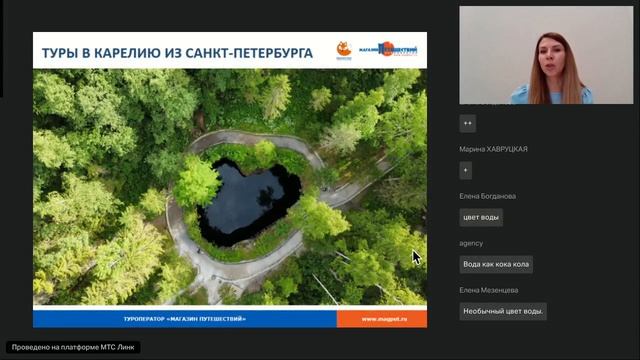Click the "цвет воды" chat message

click(481, 218)
